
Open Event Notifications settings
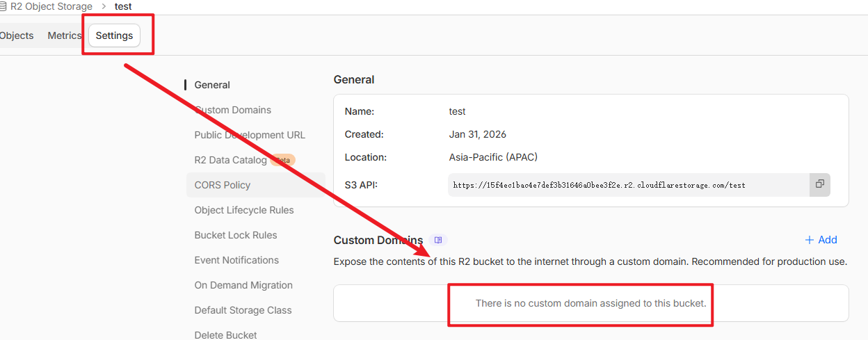tap(236, 260)
